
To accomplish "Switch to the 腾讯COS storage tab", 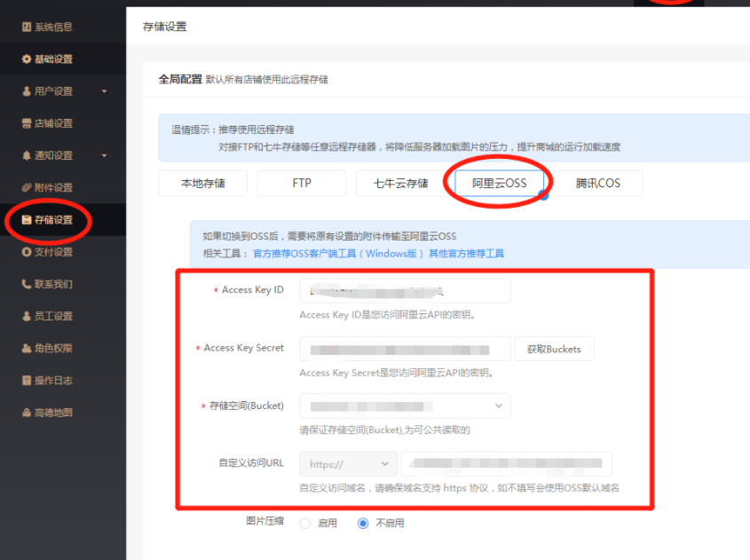I will click(597, 184).
